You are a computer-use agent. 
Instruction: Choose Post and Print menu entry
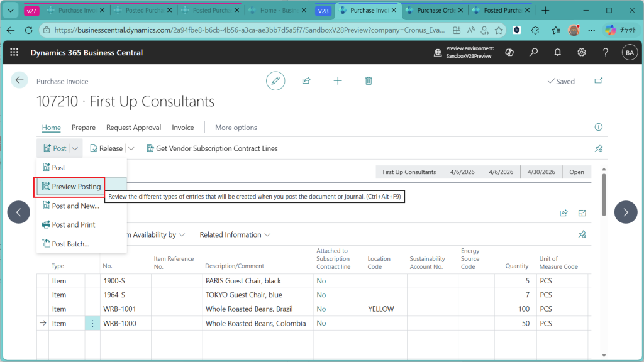pos(74,224)
